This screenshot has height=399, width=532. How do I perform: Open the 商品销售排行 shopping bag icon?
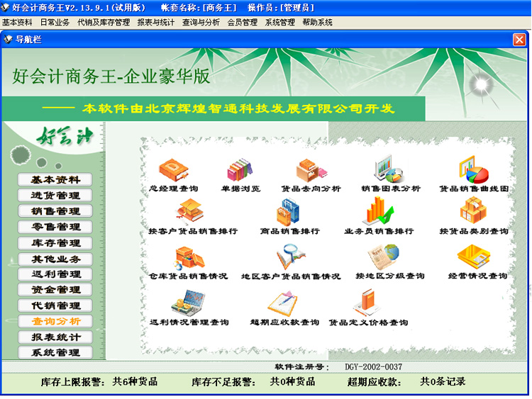(288, 212)
